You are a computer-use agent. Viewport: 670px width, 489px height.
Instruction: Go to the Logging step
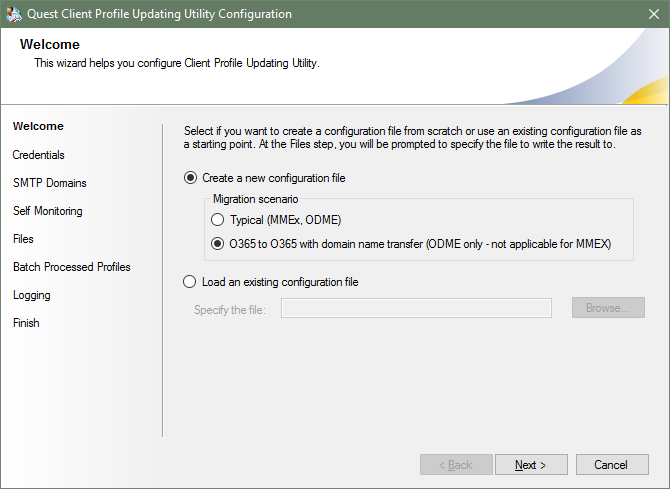(32, 295)
